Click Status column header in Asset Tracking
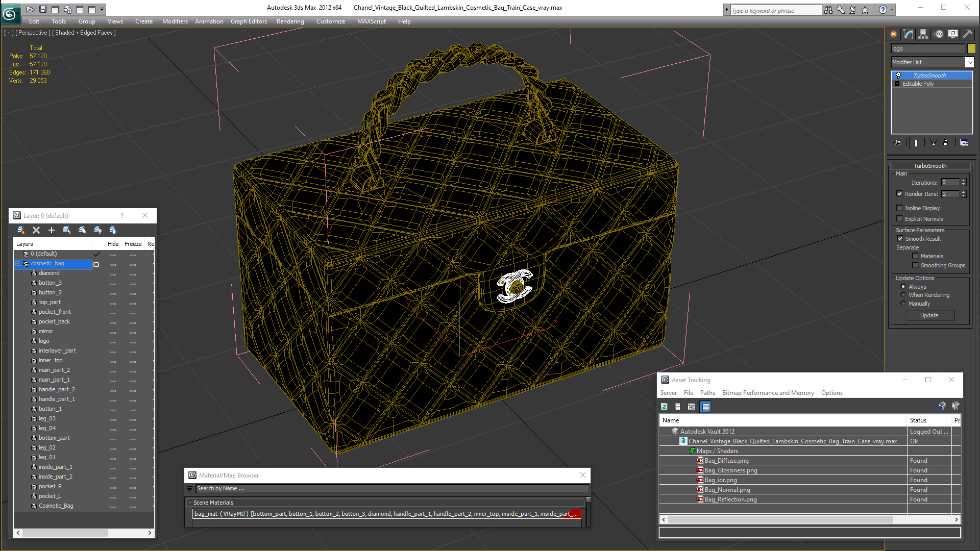The width and height of the screenshot is (980, 551). coord(929,420)
